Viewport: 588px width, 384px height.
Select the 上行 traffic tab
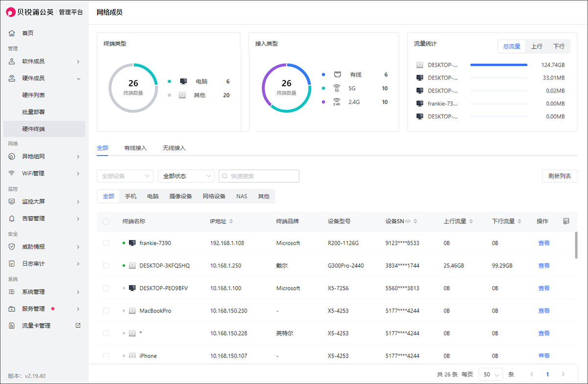(x=537, y=47)
